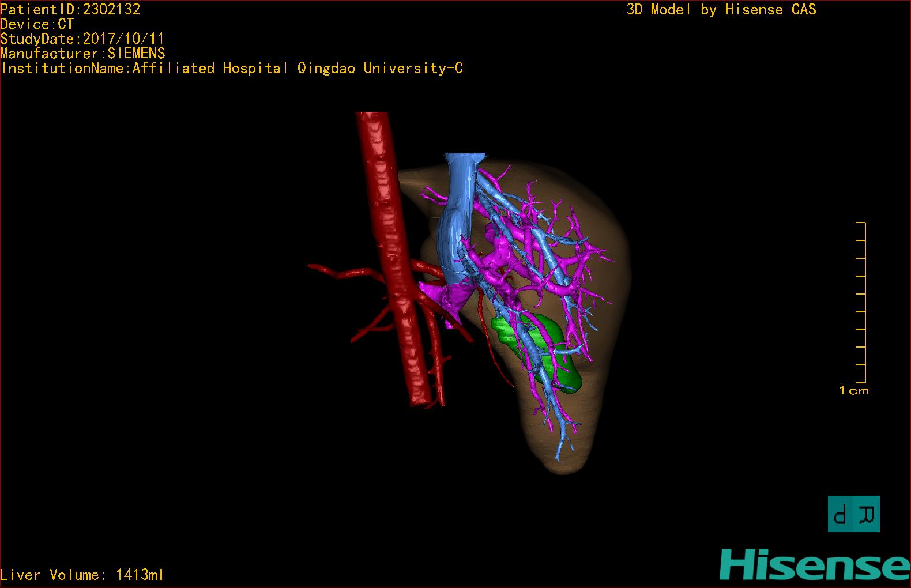The image size is (911, 588).
Task: Click the Manufacturer:SIEMENS label
Action: [x=83, y=54]
